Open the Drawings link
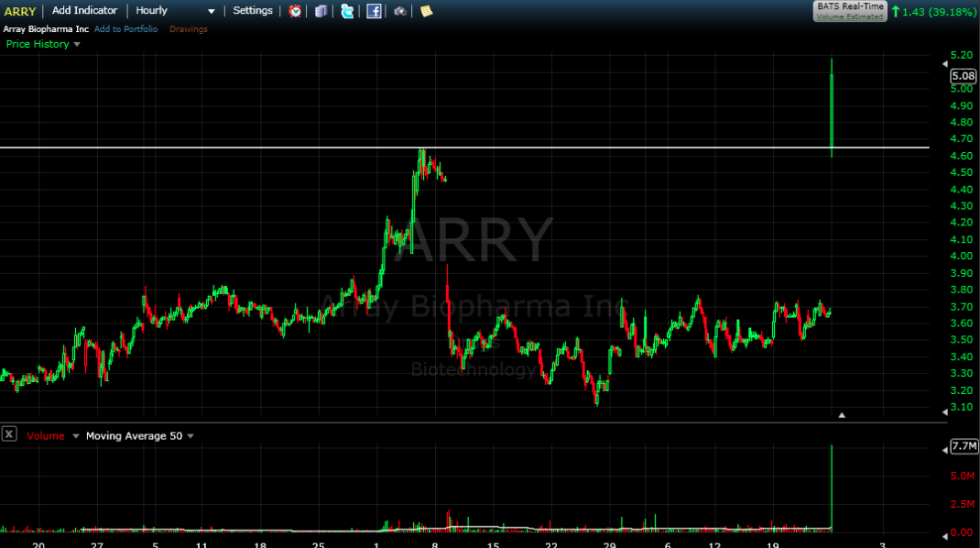The height and width of the screenshot is (548, 980). click(x=188, y=28)
